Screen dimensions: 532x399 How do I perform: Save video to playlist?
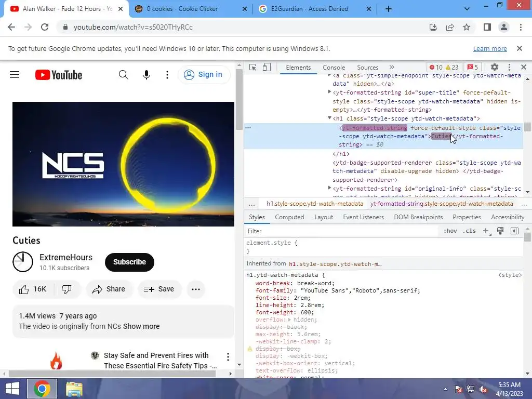[159, 289]
